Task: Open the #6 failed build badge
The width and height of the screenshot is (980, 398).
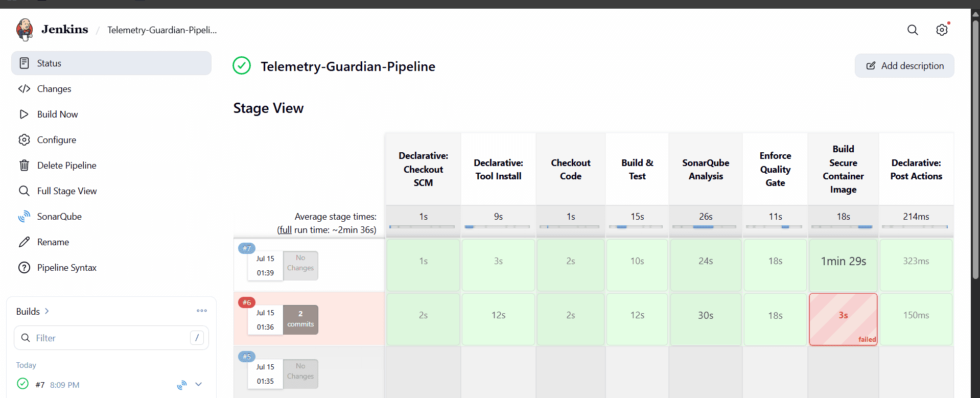Action: pyautogui.click(x=247, y=302)
